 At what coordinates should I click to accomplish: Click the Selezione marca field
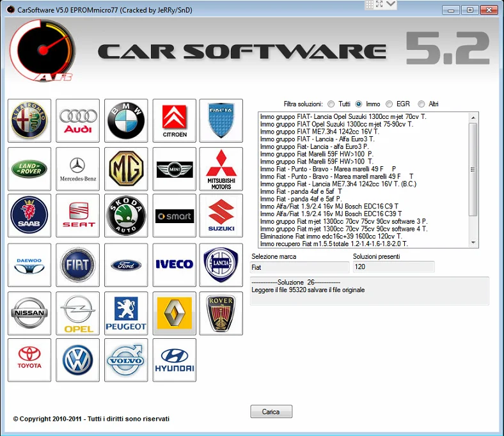(299, 267)
